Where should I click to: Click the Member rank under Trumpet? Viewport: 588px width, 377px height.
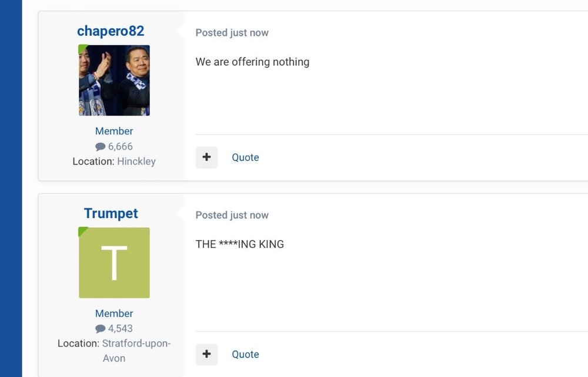114,314
